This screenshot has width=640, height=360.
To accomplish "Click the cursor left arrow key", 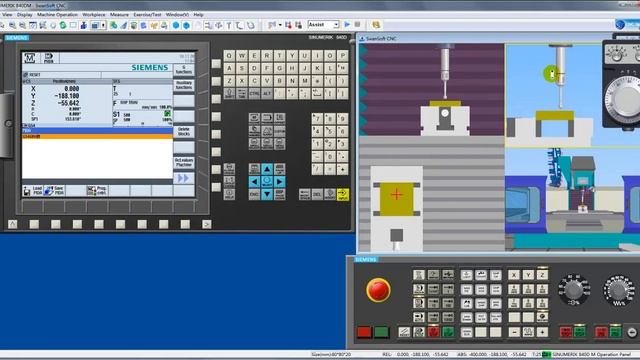I will 254,181.
